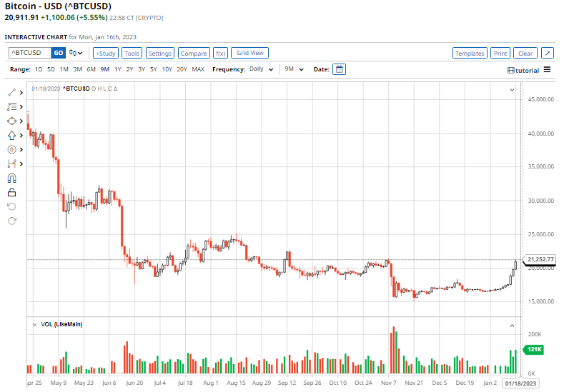Click the 121K volume label
Screen dimensions: 564x392
[x=534, y=349]
